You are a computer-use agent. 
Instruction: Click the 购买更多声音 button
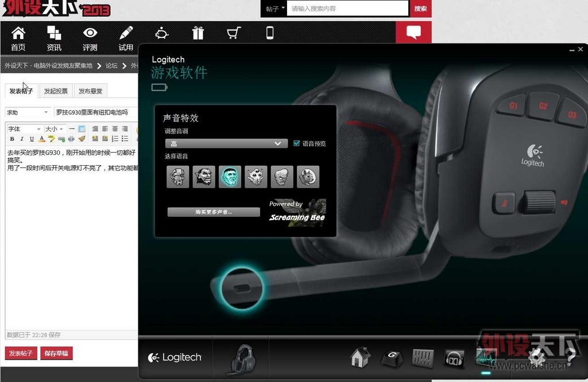[214, 212]
